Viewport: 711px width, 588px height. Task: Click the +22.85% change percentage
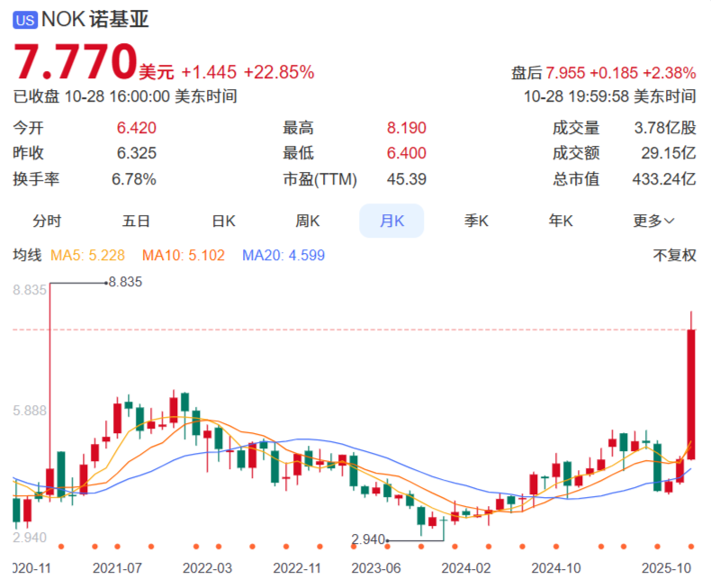point(279,72)
